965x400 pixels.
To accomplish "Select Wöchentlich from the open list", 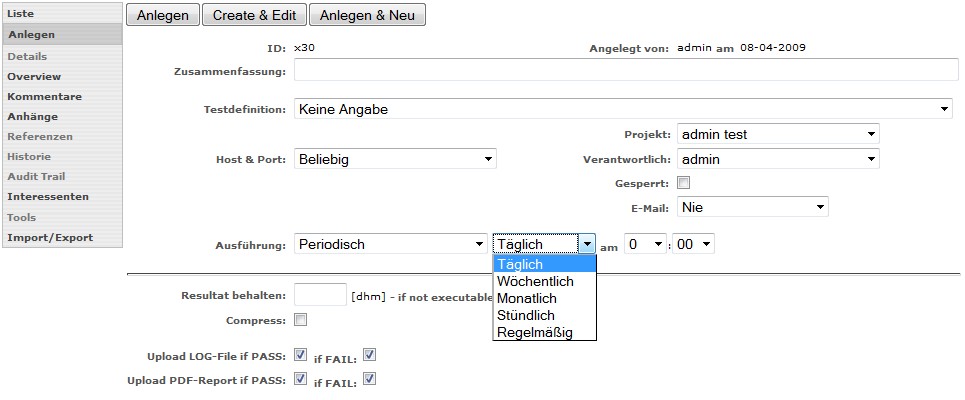I will tap(533, 281).
